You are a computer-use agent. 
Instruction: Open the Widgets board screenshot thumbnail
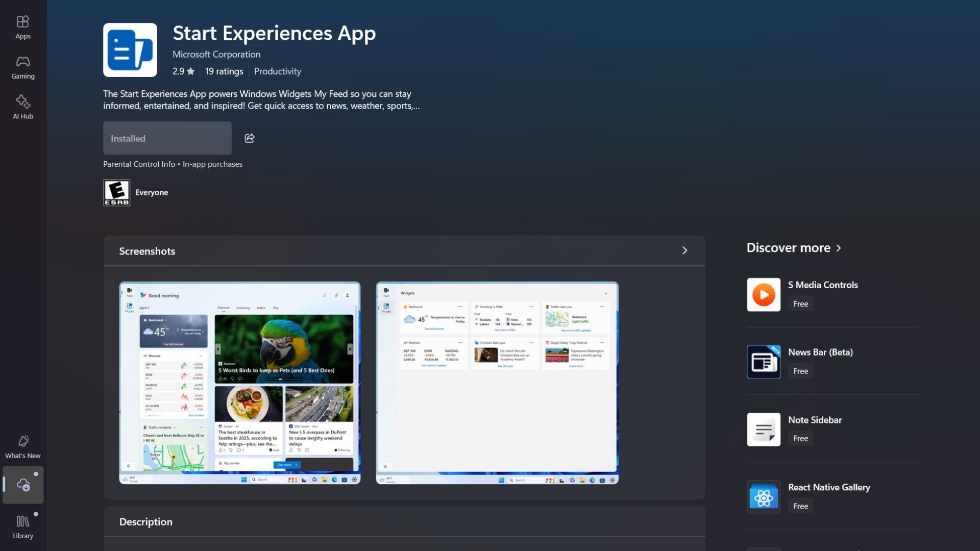point(497,383)
